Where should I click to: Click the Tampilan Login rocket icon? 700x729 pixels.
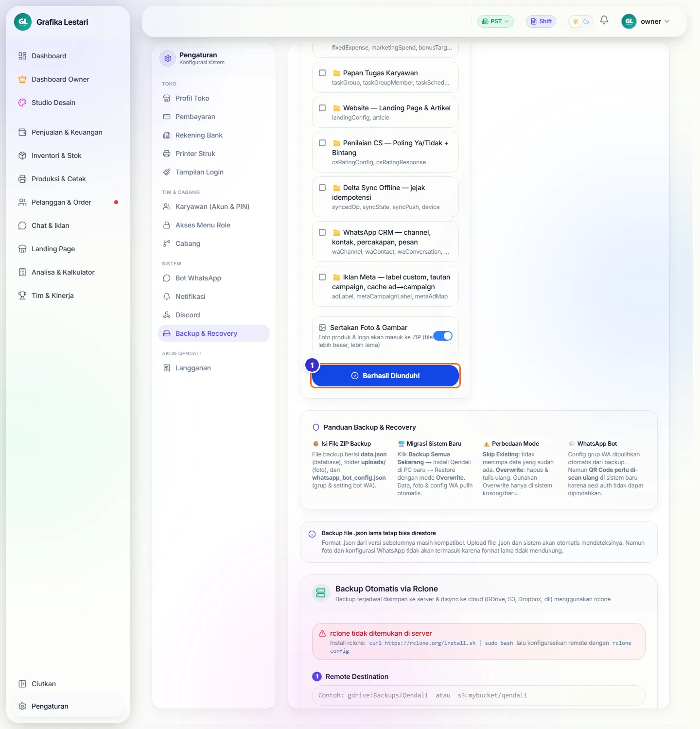(167, 172)
